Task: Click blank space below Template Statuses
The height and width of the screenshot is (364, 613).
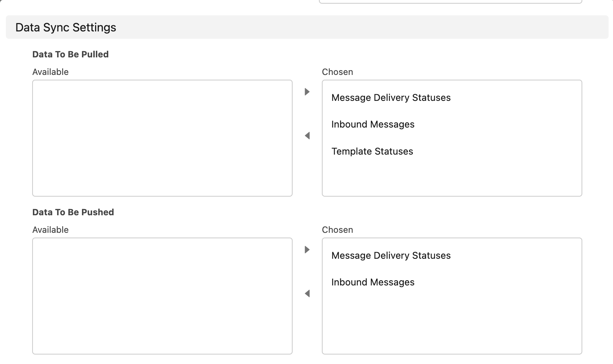Action: point(452,177)
